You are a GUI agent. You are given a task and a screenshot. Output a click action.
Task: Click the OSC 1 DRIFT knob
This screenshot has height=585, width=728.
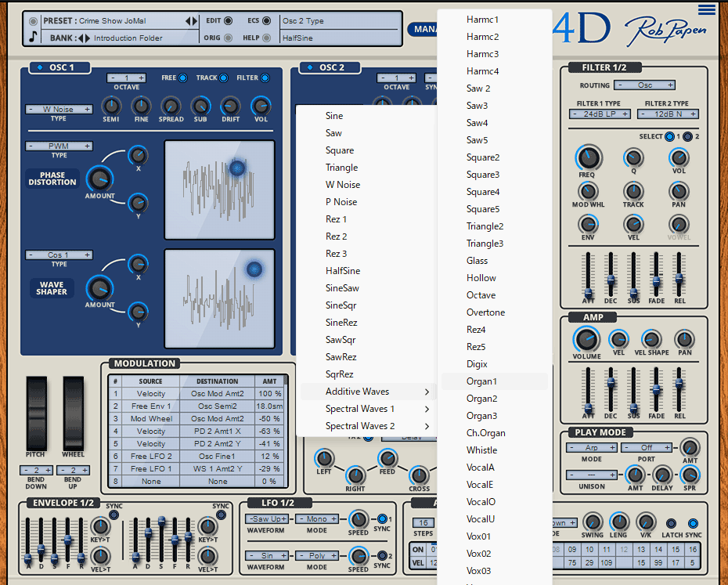coord(230,106)
